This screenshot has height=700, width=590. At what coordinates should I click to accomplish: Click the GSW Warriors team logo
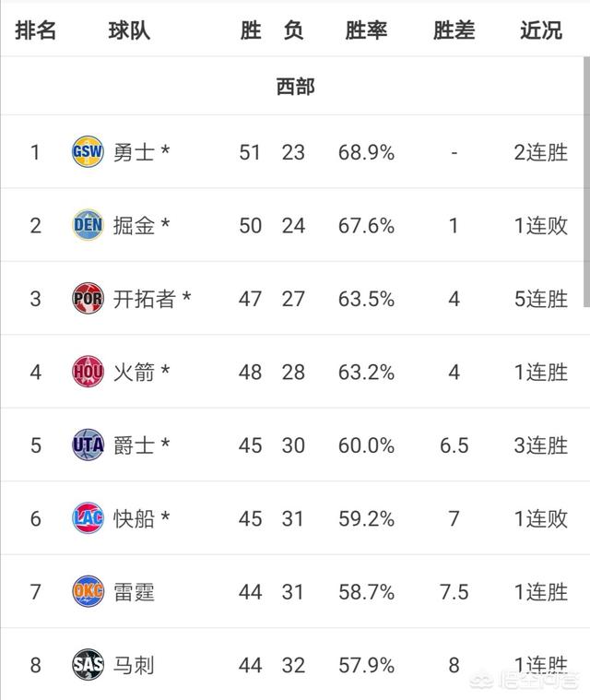point(88,152)
